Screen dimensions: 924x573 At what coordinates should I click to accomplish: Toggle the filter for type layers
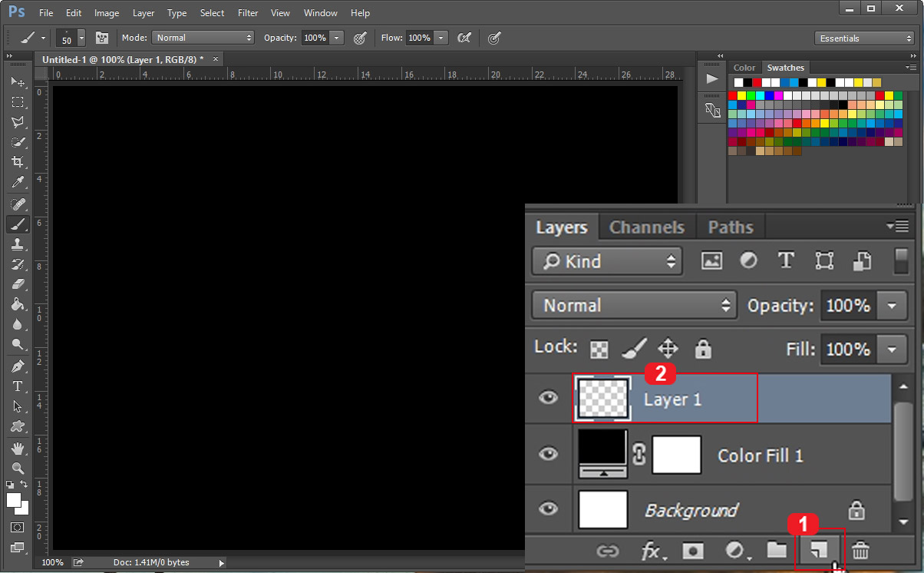[x=786, y=260]
